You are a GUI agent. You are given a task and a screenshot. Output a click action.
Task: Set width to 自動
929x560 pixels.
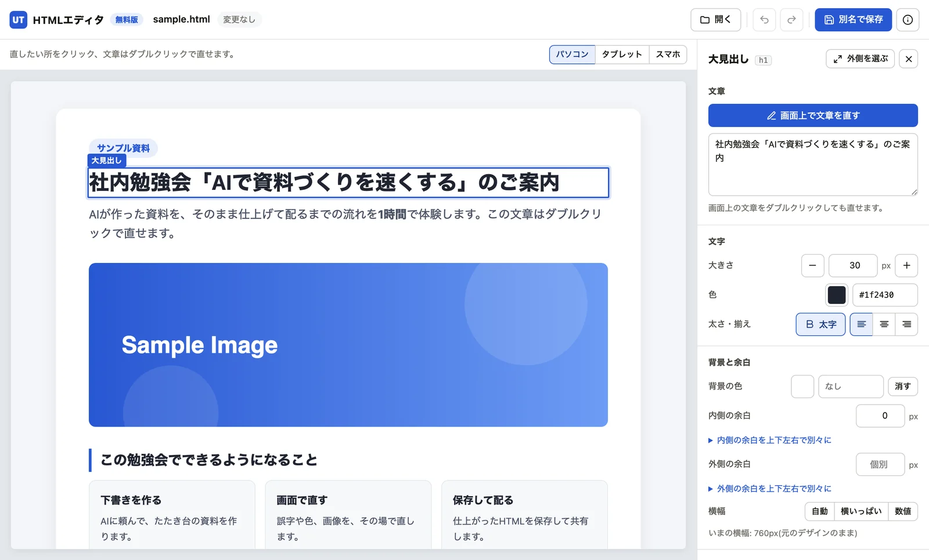820,511
